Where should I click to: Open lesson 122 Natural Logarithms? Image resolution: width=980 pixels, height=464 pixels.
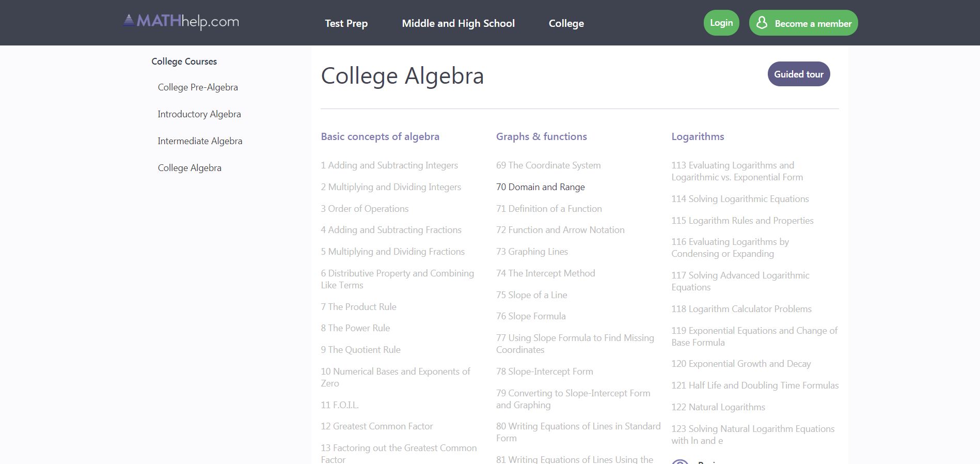pyautogui.click(x=718, y=407)
